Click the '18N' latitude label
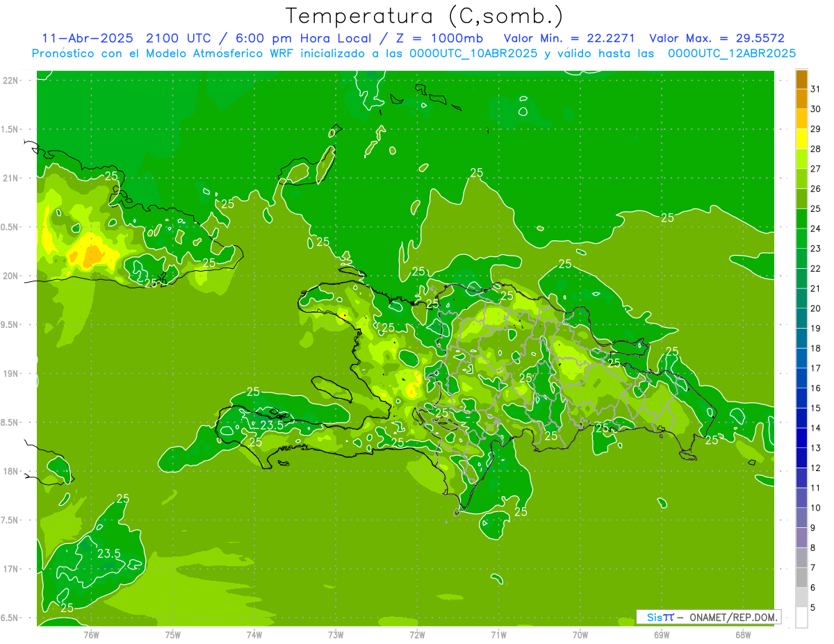Viewport: 834px width, 644px height. 10,471
